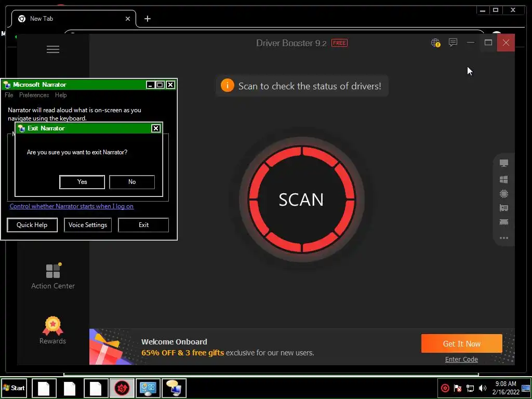Open the Enter Code link
The image size is (532, 399).
(461, 360)
